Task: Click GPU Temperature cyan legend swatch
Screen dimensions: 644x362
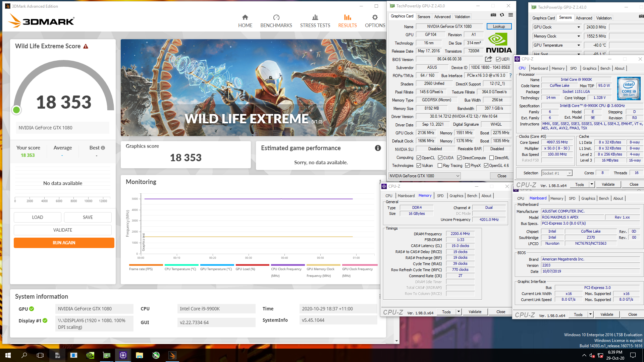Action: click(217, 265)
